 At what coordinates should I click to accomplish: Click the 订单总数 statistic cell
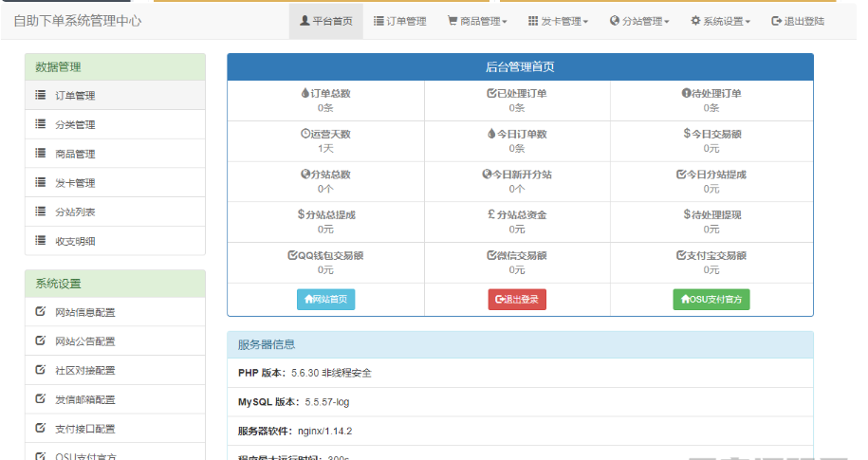pyautogui.click(x=326, y=101)
